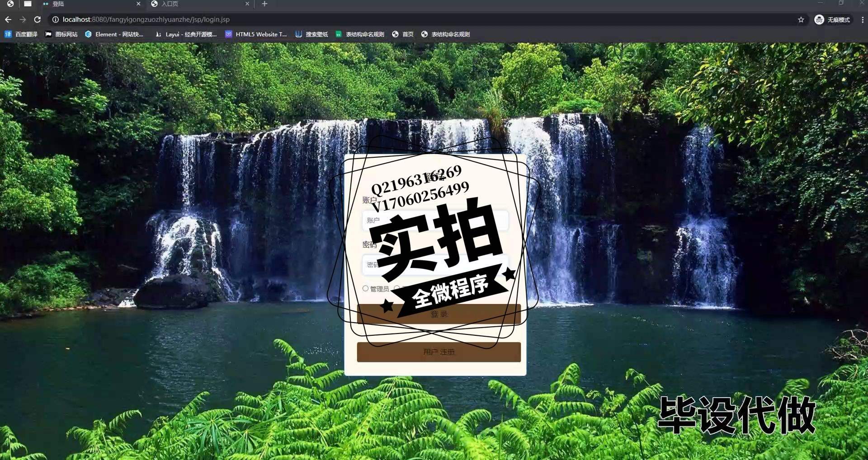Viewport: 868px width, 460px height.
Task: Select the 管理员 radio button
Action: click(365, 288)
